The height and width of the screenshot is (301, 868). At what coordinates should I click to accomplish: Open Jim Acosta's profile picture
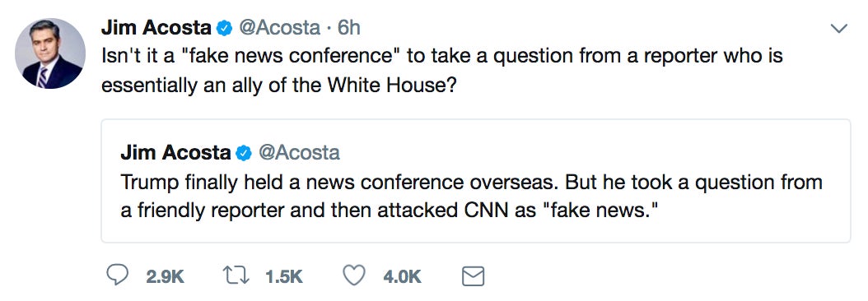[49, 53]
